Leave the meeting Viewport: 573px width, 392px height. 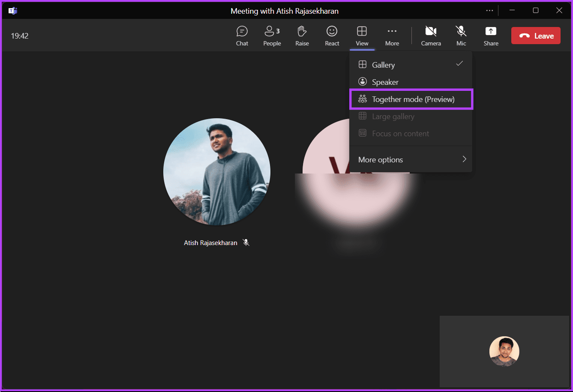pos(536,36)
